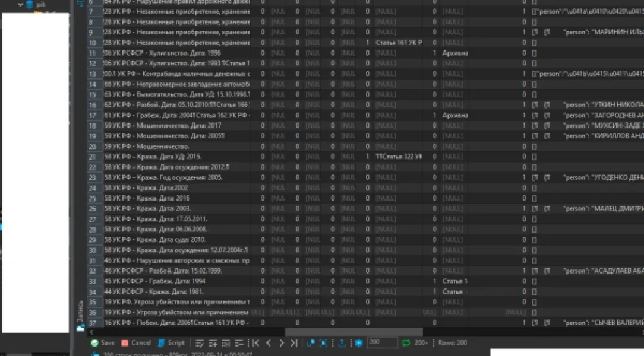This screenshot has height=356, width=644.
Task: Select the pik database icon in navigator
Action: click(30, 5)
